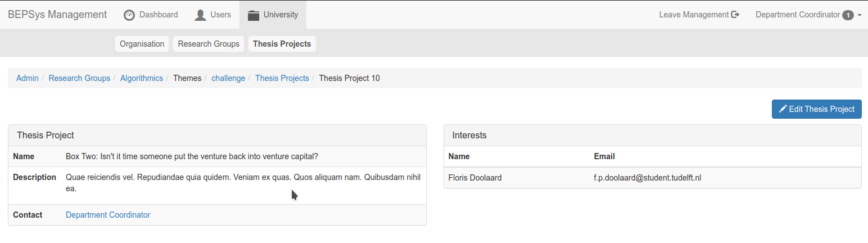The width and height of the screenshot is (868, 243).
Task: Click the sign-out icon beside Leave Management
Action: point(735,15)
